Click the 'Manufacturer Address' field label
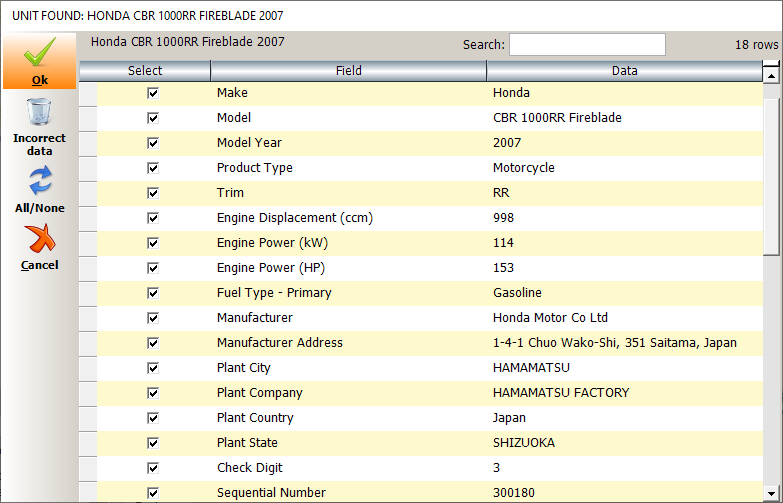The image size is (783, 503). coord(280,343)
